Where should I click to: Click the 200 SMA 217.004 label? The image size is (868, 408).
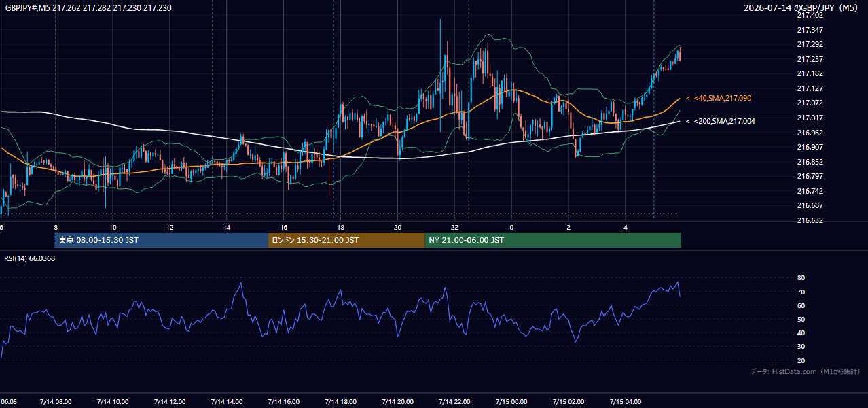point(720,121)
